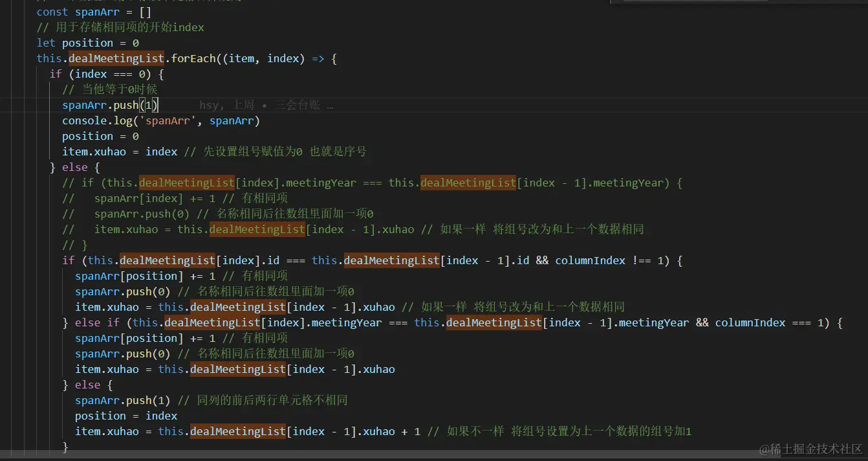The height and width of the screenshot is (461, 868).
Task: Click the 'position = 0' assignment inside the if block
Action: 100,136
